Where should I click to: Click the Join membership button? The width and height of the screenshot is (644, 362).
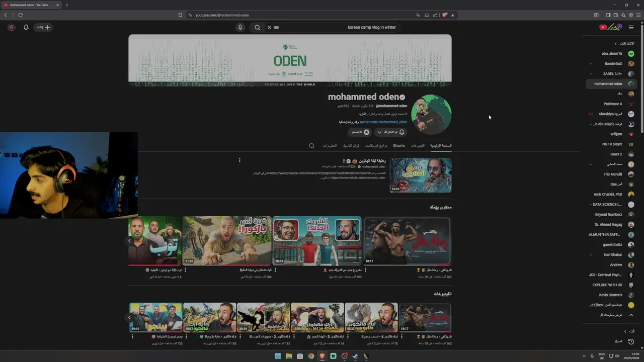[x=360, y=132]
